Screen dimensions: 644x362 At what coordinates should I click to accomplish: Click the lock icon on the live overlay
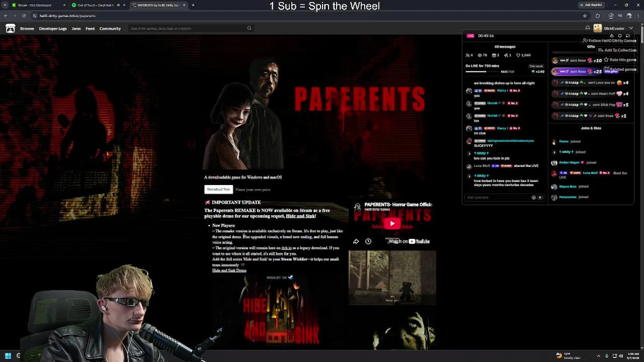point(611,36)
